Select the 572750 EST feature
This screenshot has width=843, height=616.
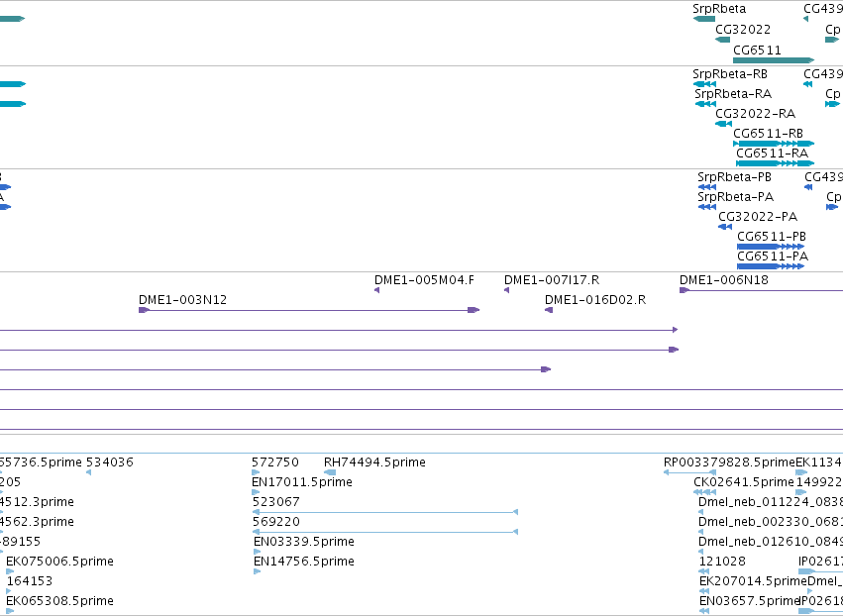(x=256, y=472)
